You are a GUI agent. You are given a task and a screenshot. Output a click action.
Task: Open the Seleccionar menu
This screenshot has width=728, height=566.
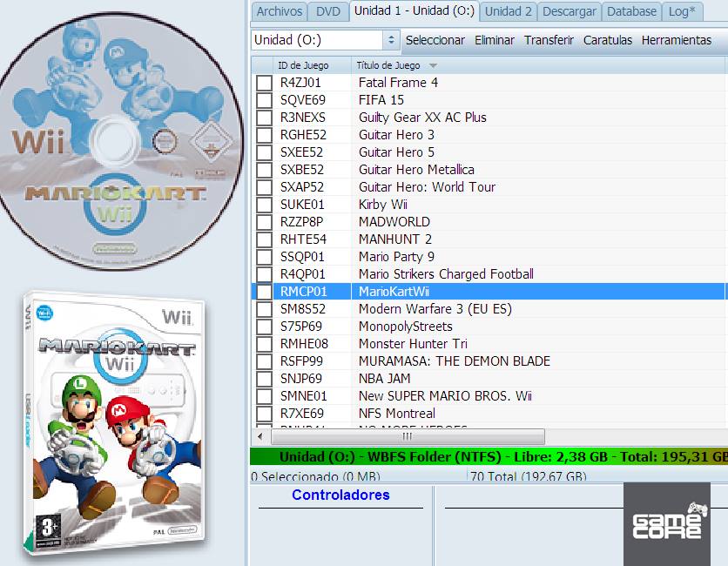(435, 40)
